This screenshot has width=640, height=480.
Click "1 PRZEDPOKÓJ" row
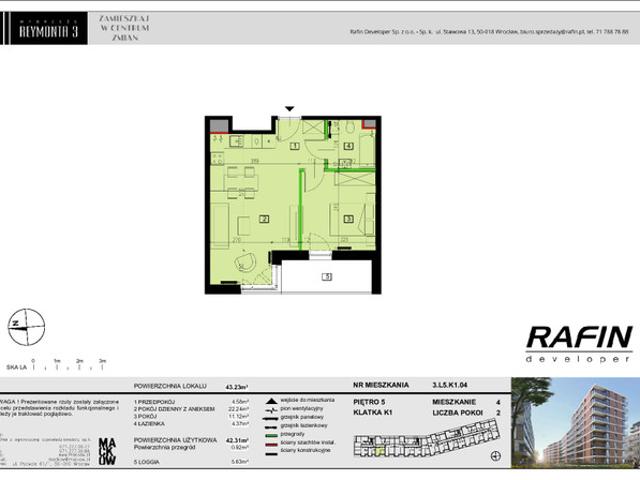tap(191, 402)
